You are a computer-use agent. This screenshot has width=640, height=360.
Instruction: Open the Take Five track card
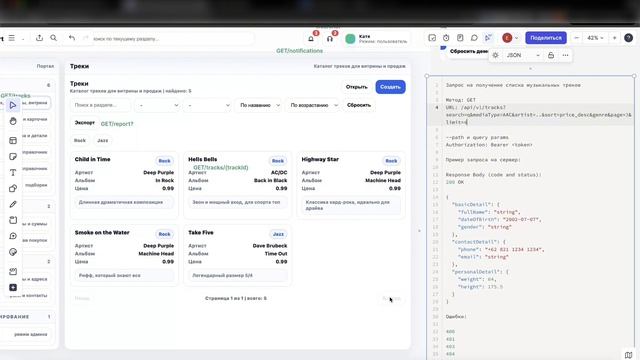[x=238, y=255]
